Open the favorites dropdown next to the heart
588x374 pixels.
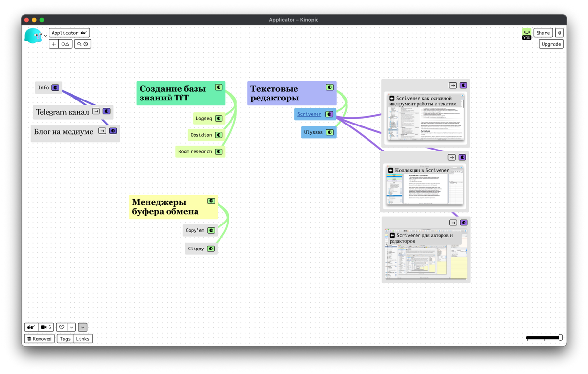pyautogui.click(x=72, y=327)
